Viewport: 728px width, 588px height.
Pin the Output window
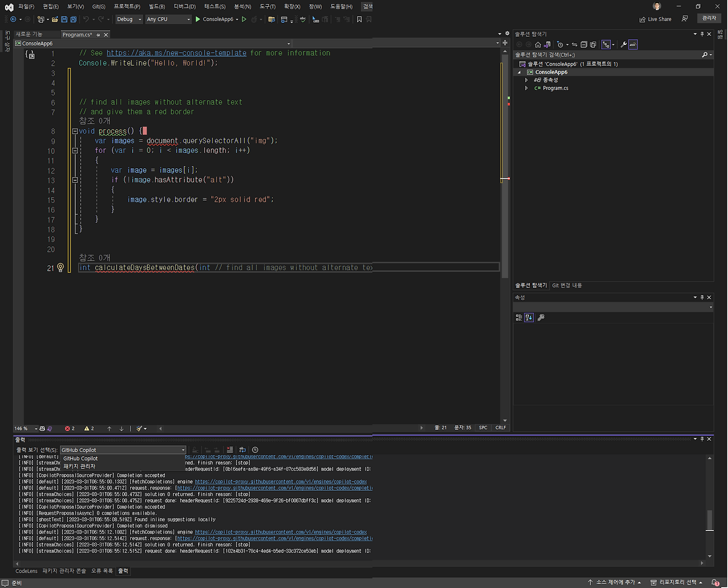pos(701,438)
